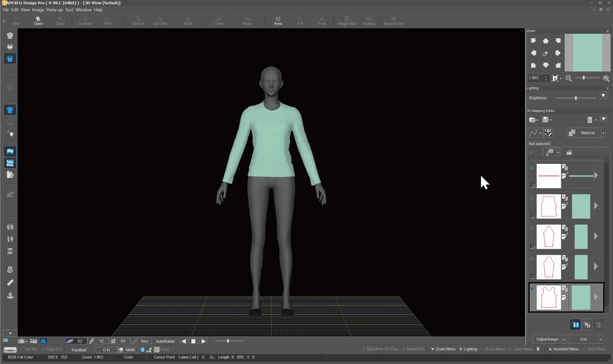Open the Paste-up menu
This screenshot has height=364, width=613.
click(55, 10)
